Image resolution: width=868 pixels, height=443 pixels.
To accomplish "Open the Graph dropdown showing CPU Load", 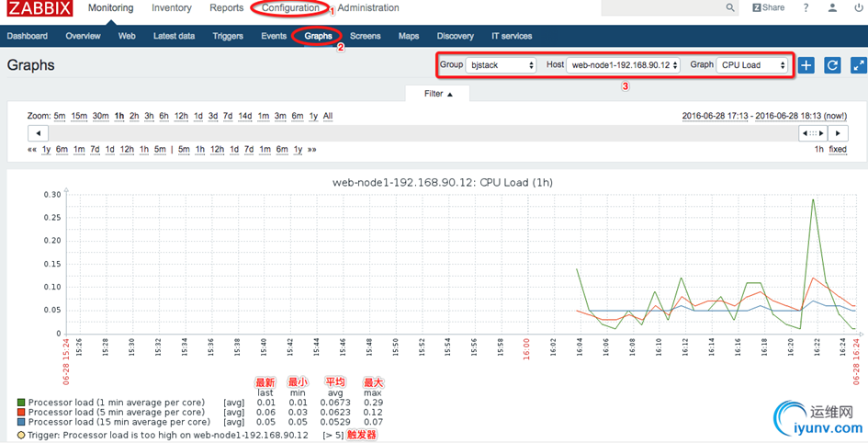I will (x=751, y=64).
